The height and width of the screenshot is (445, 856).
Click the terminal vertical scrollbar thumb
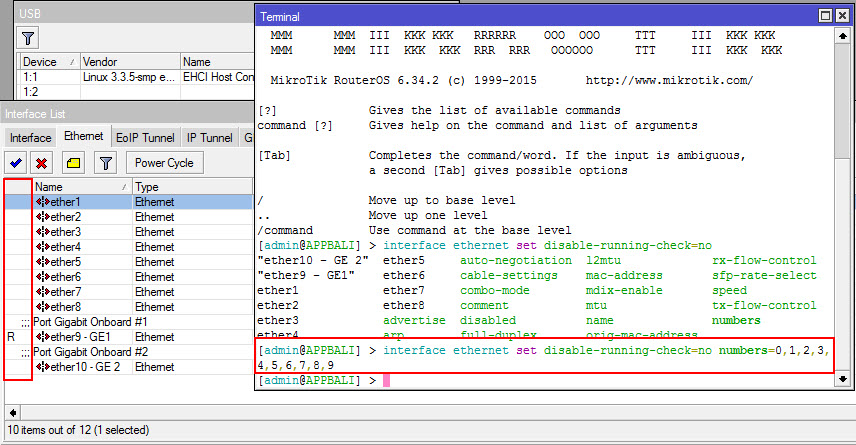coord(842,101)
